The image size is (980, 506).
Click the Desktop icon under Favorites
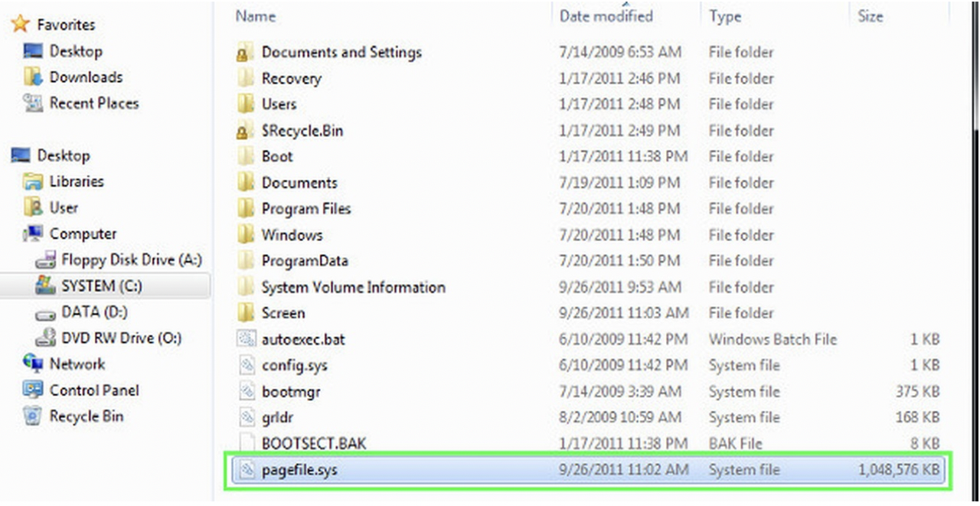point(33,51)
